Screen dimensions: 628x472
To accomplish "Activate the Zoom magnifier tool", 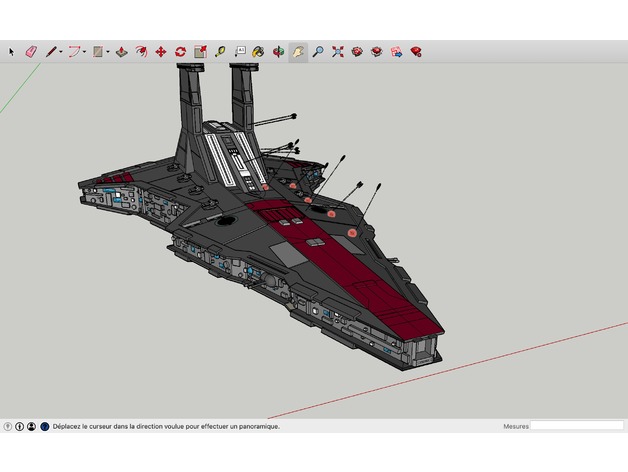I will [318, 51].
